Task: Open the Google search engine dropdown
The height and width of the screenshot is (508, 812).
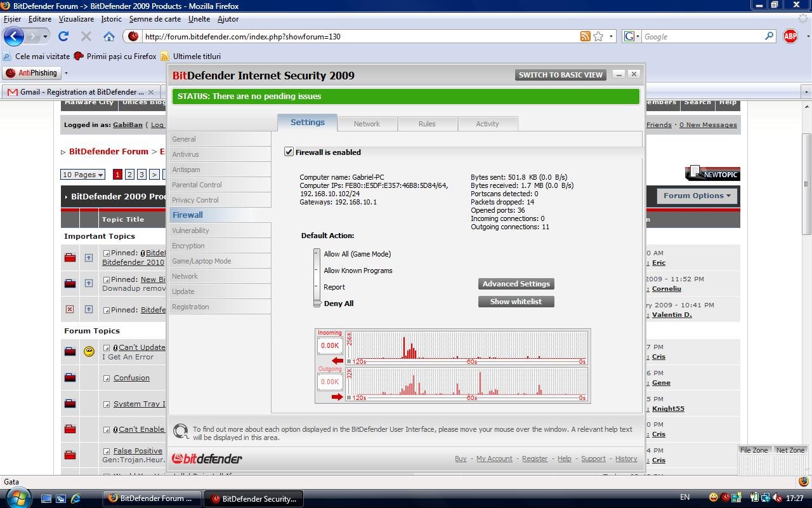Action: (x=632, y=36)
